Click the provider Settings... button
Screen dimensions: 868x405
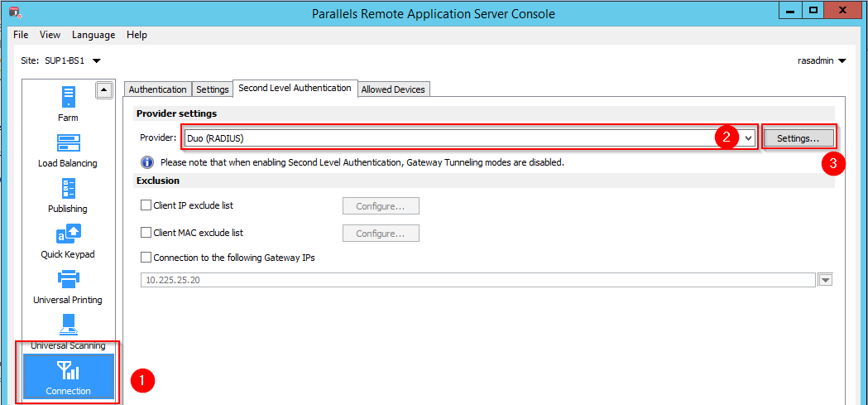pyautogui.click(x=798, y=138)
